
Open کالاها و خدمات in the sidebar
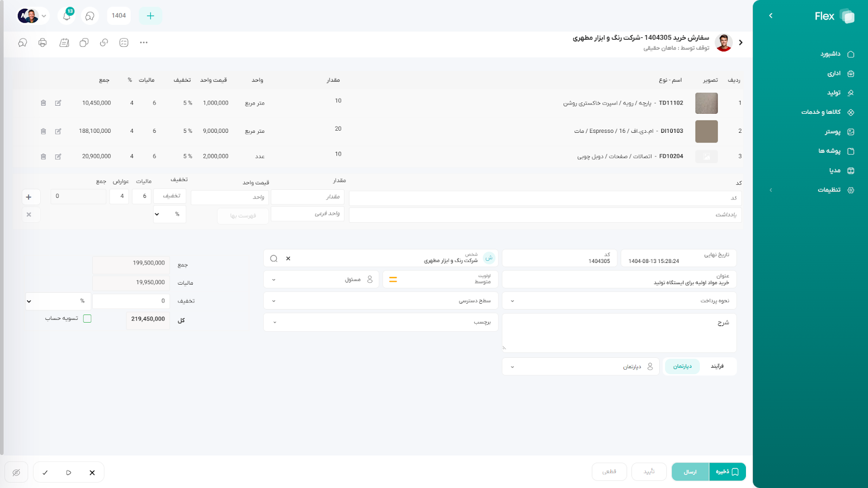(828, 112)
